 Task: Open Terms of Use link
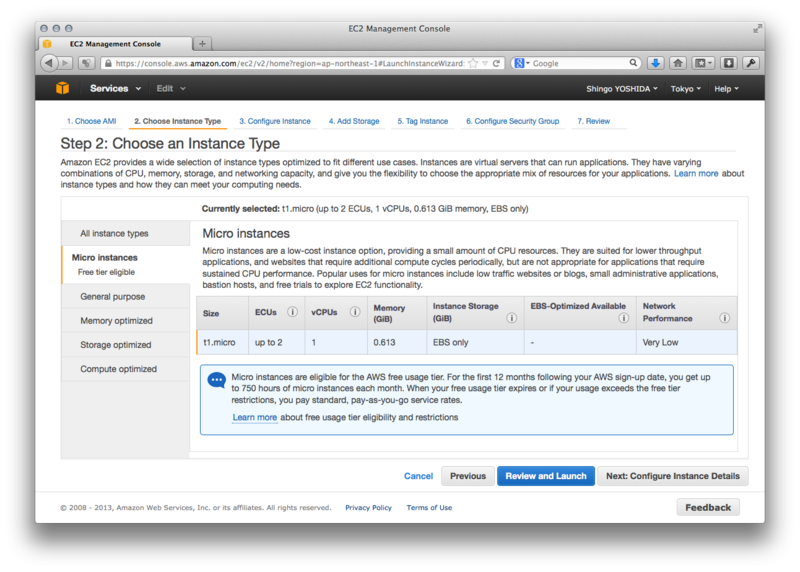[x=429, y=508]
